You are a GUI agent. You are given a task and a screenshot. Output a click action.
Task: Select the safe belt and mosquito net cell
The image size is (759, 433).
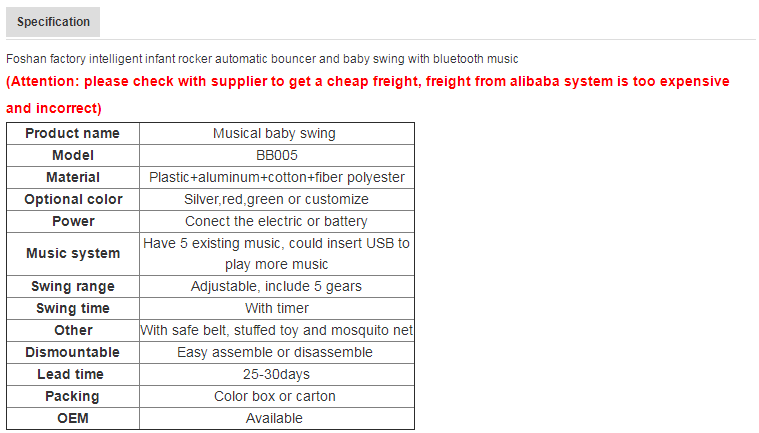(276, 331)
